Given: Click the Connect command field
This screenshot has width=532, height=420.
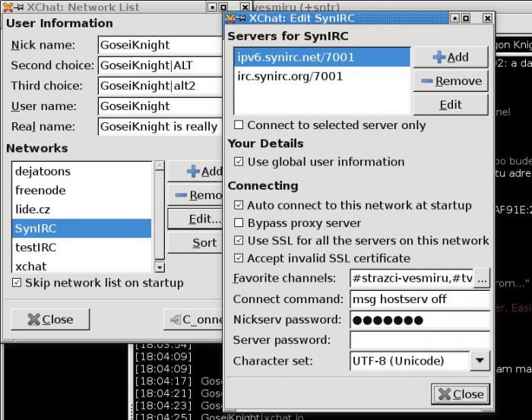Looking at the screenshot, I should pos(420,299).
